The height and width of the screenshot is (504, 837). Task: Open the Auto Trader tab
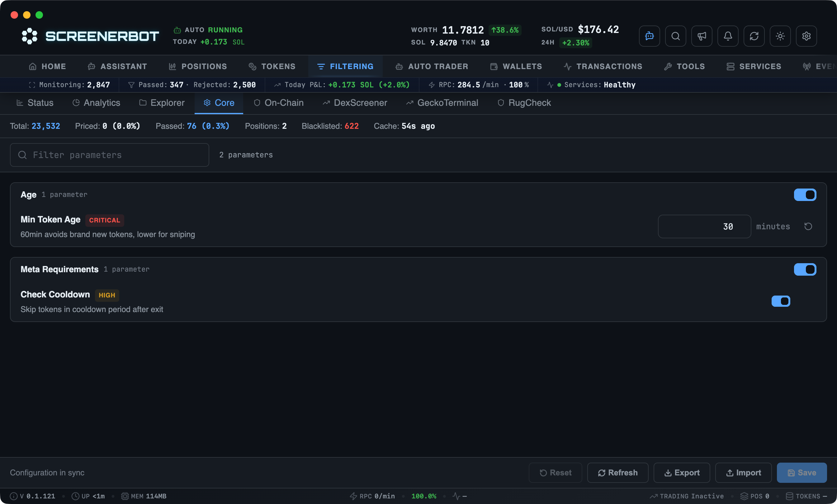coord(432,67)
